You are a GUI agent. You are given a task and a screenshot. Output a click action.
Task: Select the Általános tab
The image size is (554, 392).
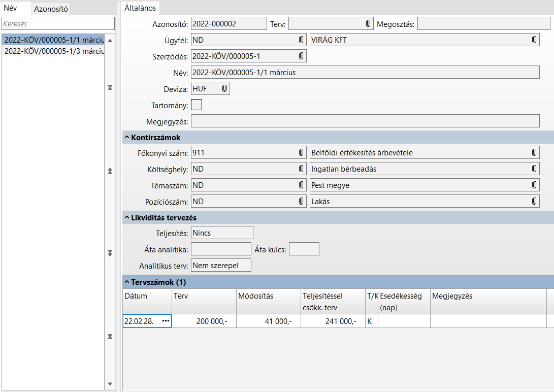141,8
